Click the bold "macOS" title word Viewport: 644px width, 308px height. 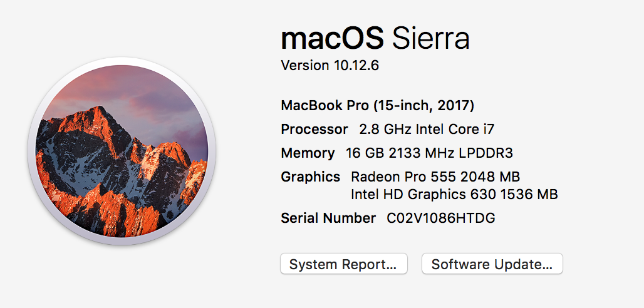coord(332,39)
